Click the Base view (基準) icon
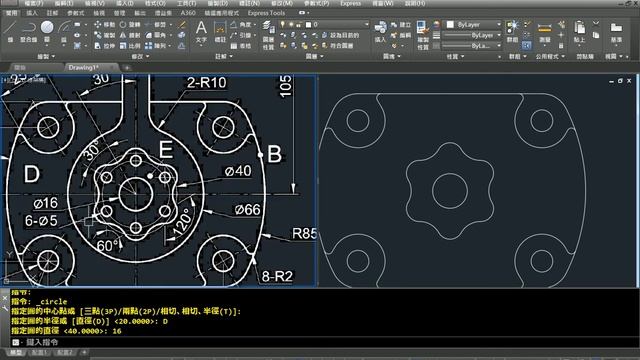 [x=616, y=32]
